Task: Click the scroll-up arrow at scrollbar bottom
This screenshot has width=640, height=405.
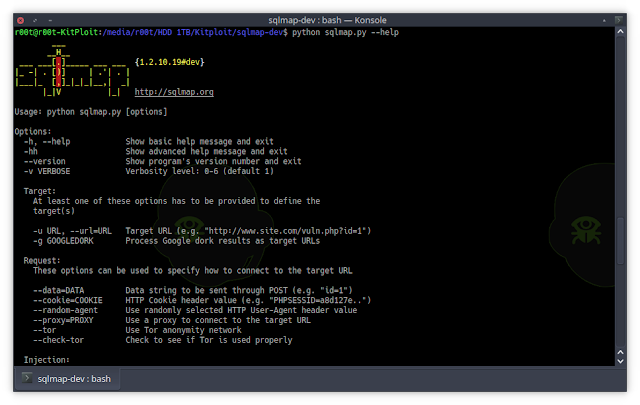Action: 620,352
